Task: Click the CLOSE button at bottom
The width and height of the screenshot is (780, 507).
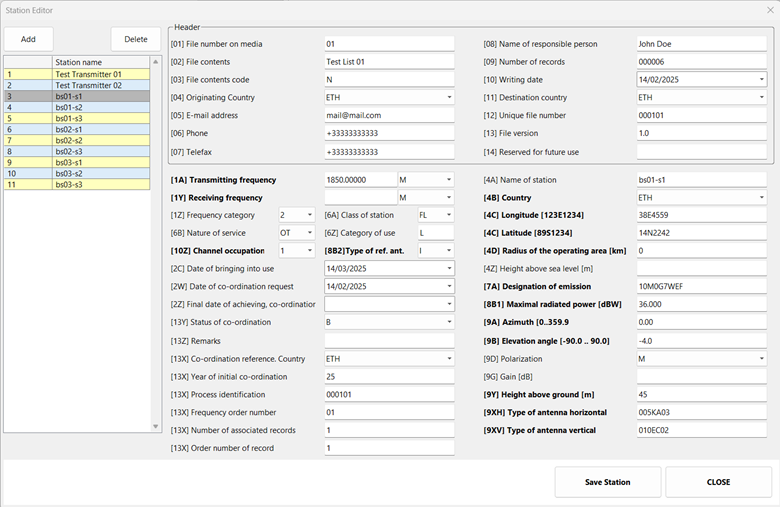Action: tap(718, 482)
